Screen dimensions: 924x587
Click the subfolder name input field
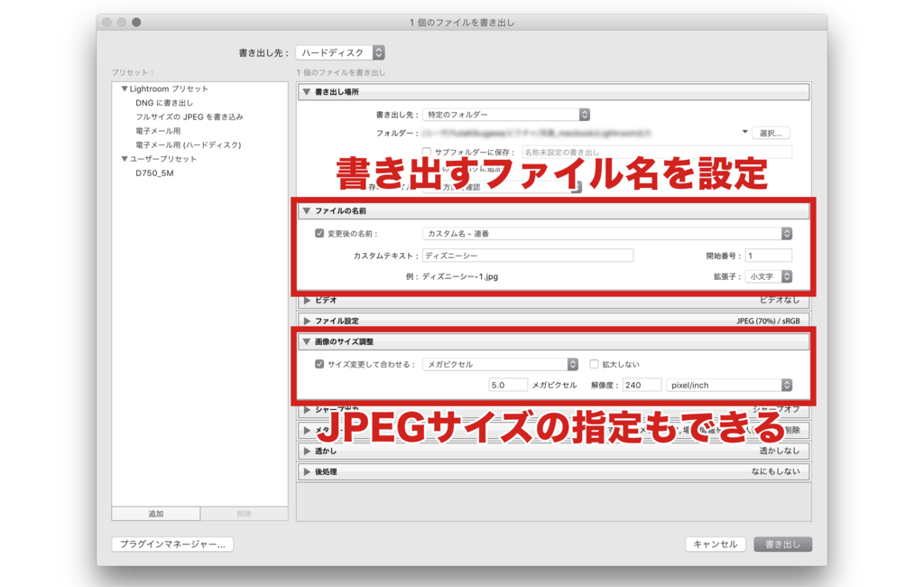click(657, 152)
